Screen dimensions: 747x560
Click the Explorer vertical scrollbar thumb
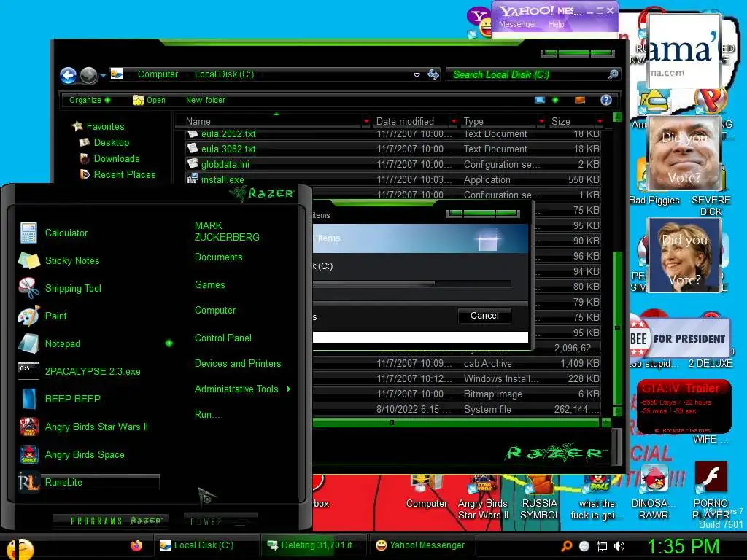coord(617,327)
